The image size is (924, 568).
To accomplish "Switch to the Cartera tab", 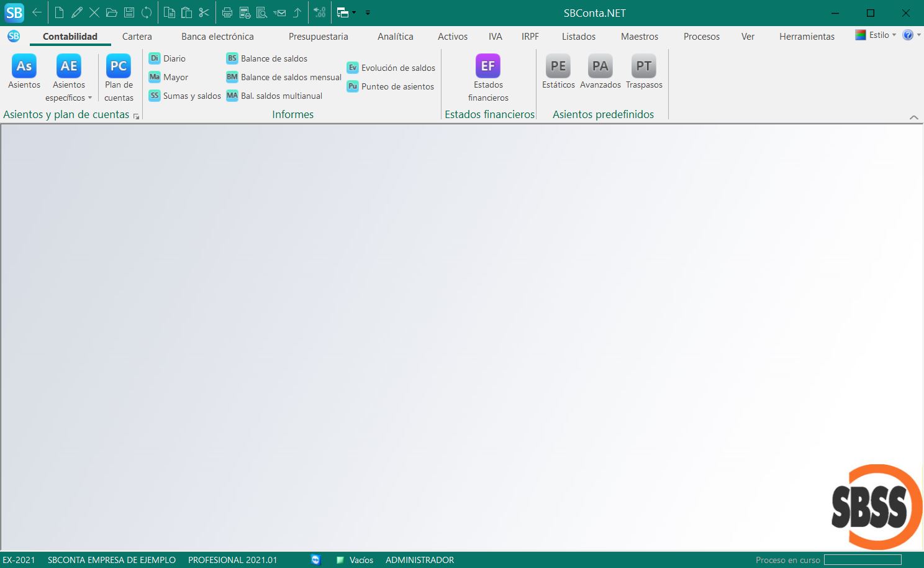I will [x=137, y=37].
